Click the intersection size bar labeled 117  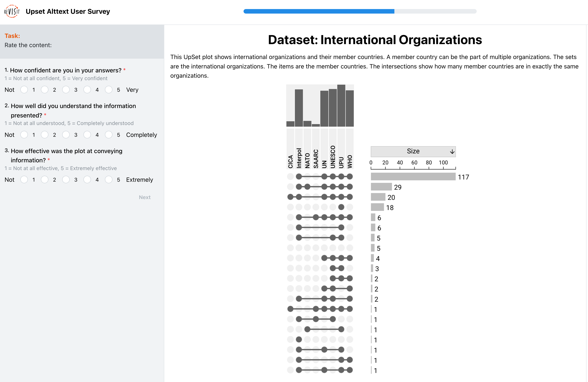tap(413, 176)
